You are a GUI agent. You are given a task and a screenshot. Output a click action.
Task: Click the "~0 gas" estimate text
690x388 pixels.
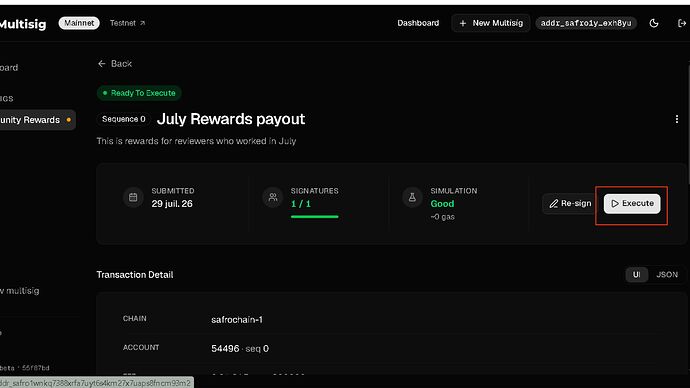442,217
